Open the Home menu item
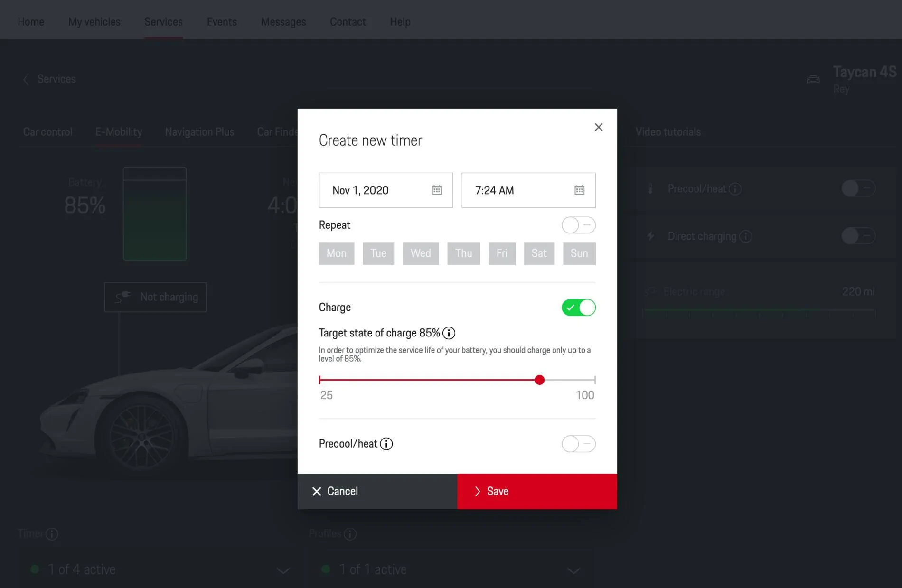This screenshot has height=588, width=902. [31, 22]
